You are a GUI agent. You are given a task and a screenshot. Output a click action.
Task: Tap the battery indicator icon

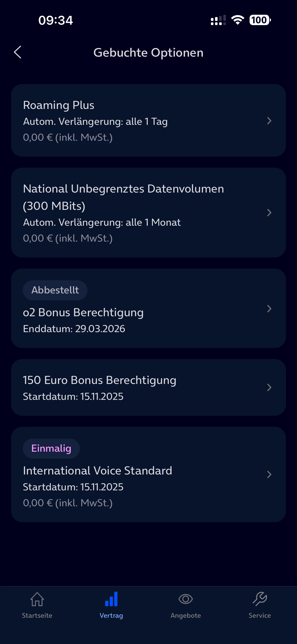point(260,20)
